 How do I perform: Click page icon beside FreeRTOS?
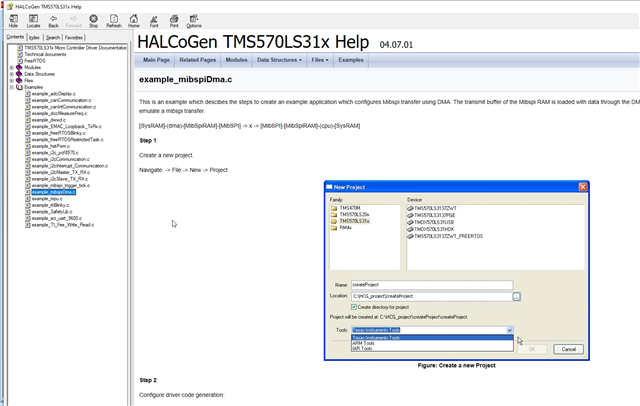click(x=20, y=61)
